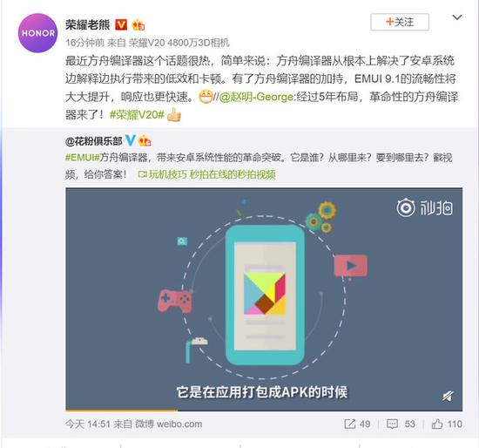Follow the account with +关注 button

click(x=400, y=22)
